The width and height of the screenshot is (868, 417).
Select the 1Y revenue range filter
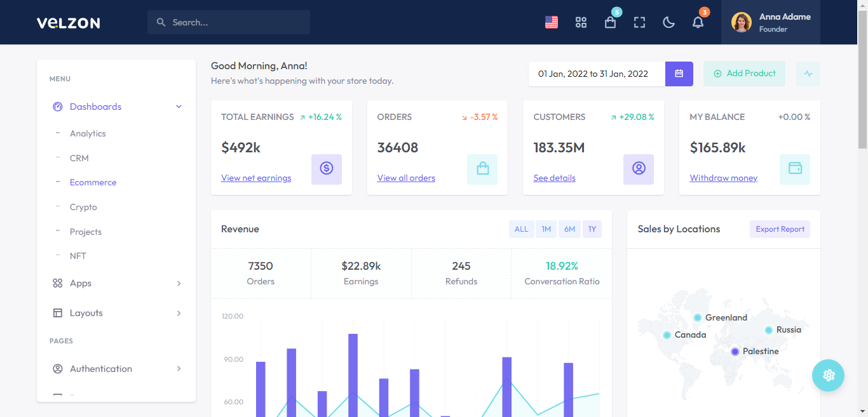(592, 229)
